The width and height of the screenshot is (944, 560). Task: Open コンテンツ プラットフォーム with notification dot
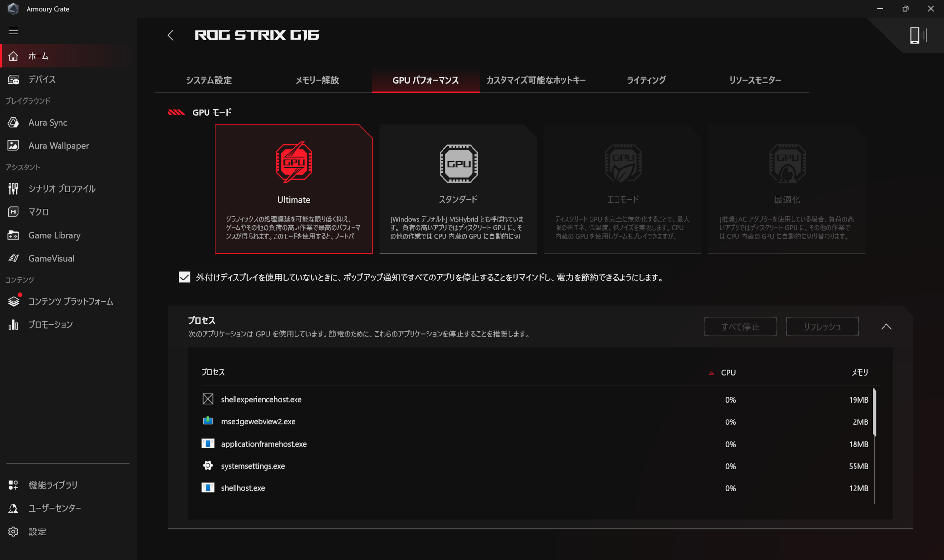pos(70,301)
